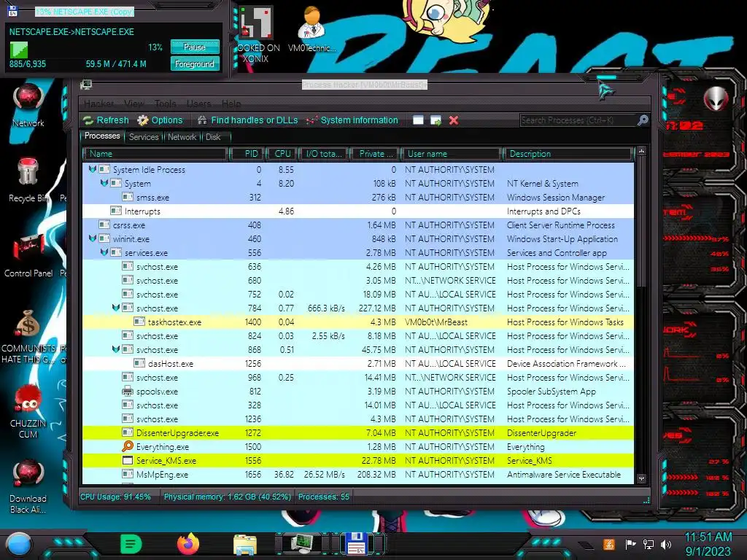Select the csrss.exe process row
This screenshot has width=747, height=560.
357,225
